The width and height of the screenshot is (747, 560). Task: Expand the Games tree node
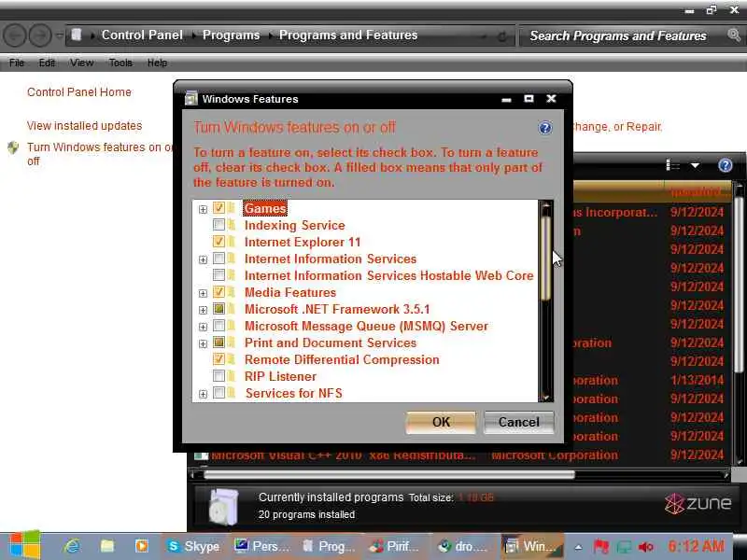coord(203,209)
